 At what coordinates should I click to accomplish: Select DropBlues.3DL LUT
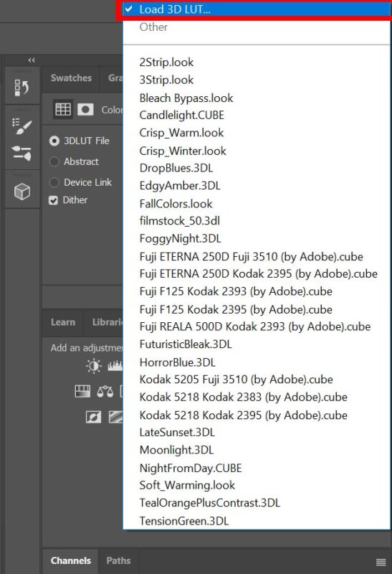click(257, 168)
